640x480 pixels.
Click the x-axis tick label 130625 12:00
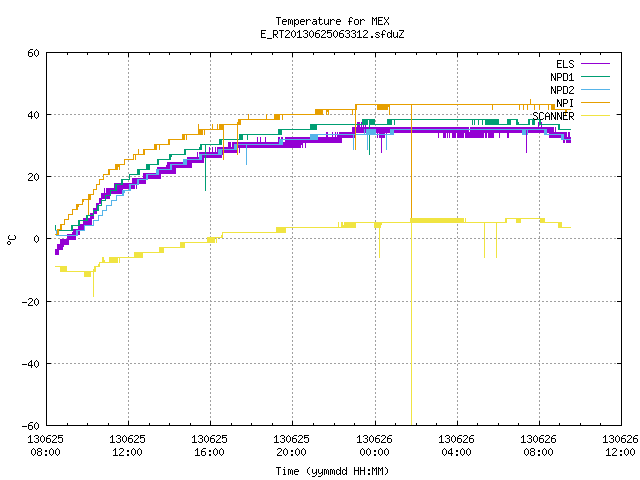pos(127,446)
